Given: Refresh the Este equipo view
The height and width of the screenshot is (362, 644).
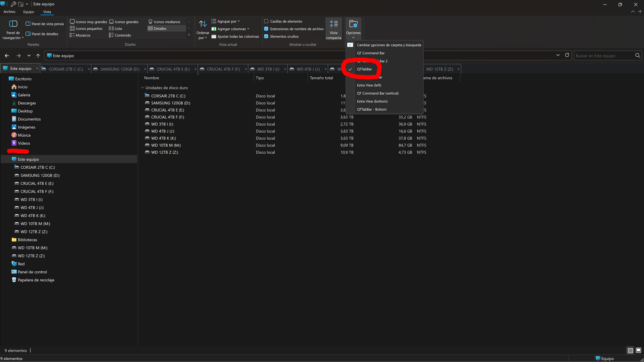Looking at the screenshot, I should (567, 55).
